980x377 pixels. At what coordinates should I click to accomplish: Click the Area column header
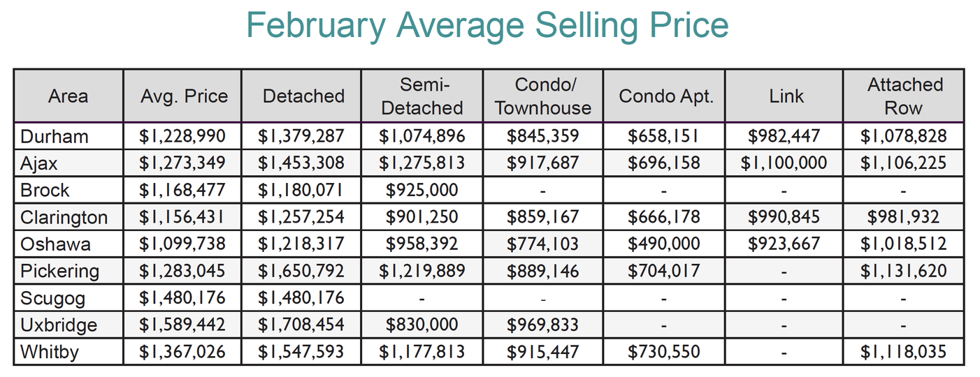pyautogui.click(x=68, y=96)
